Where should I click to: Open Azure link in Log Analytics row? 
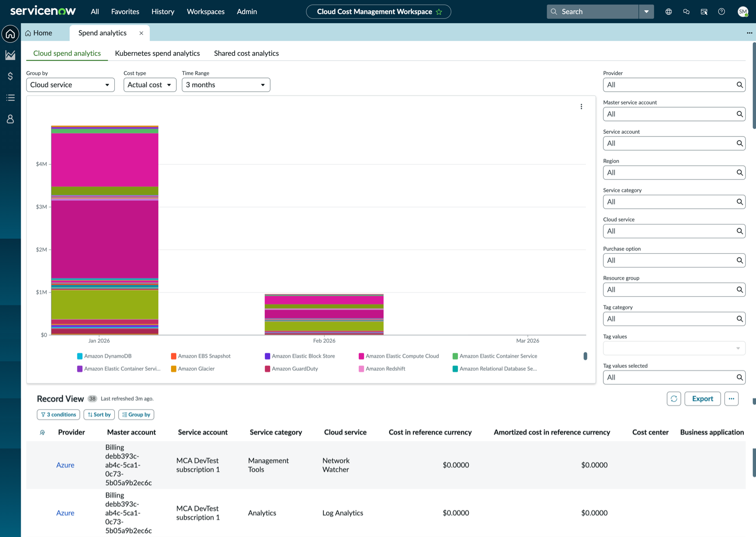(x=65, y=513)
